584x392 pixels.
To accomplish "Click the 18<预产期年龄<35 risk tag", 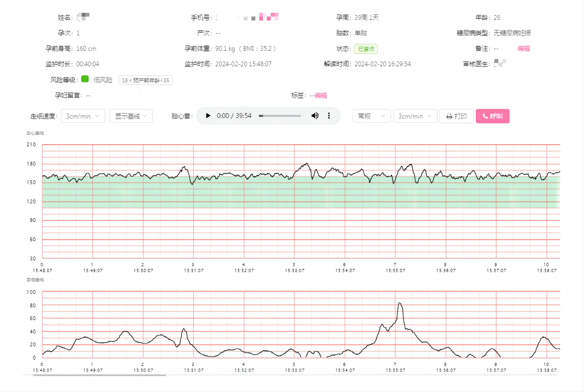I will click(145, 80).
